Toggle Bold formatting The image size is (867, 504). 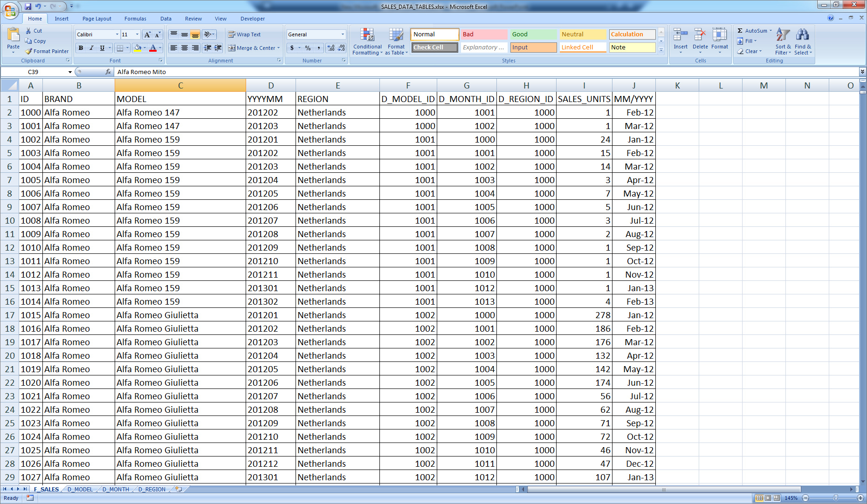[81, 48]
